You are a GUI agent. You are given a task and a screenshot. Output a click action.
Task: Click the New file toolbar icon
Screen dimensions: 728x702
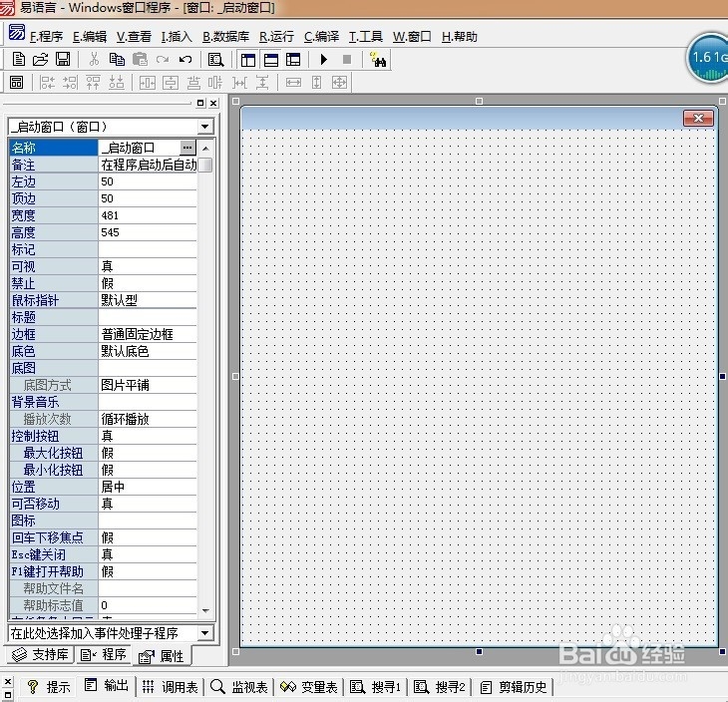tap(19, 60)
